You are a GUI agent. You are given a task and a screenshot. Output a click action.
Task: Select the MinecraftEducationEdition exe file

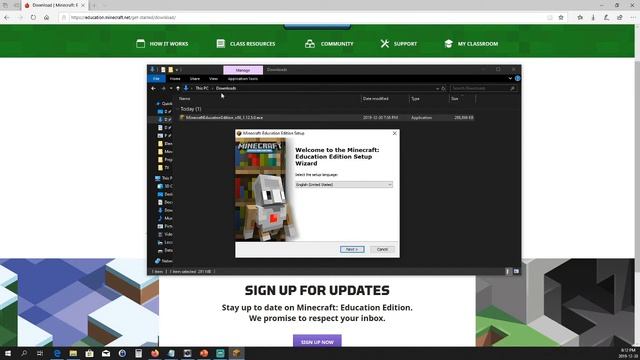327,118
